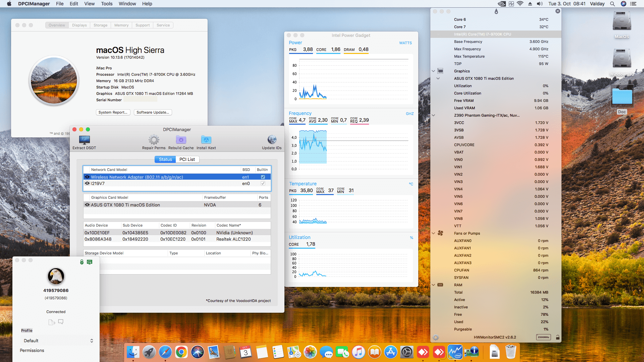Screen dimensions: 644x362
Task: Open Photos from the dock
Action: click(310, 352)
